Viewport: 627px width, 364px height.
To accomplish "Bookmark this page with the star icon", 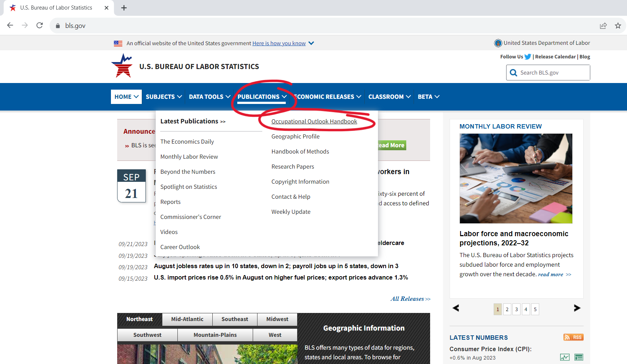I will point(618,25).
